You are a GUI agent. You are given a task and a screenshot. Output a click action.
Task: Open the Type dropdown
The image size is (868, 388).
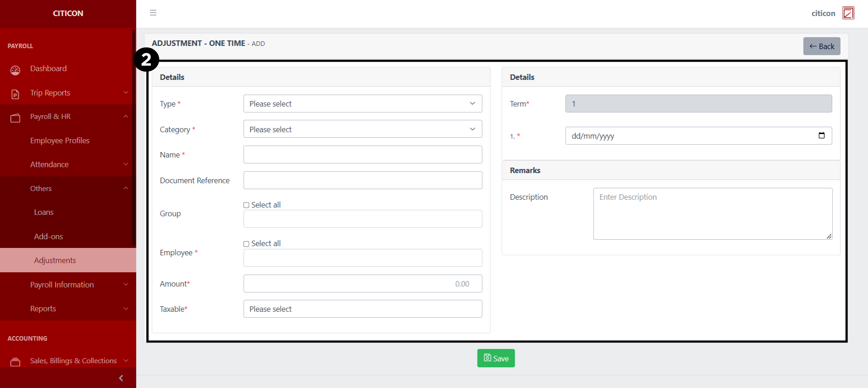(362, 104)
